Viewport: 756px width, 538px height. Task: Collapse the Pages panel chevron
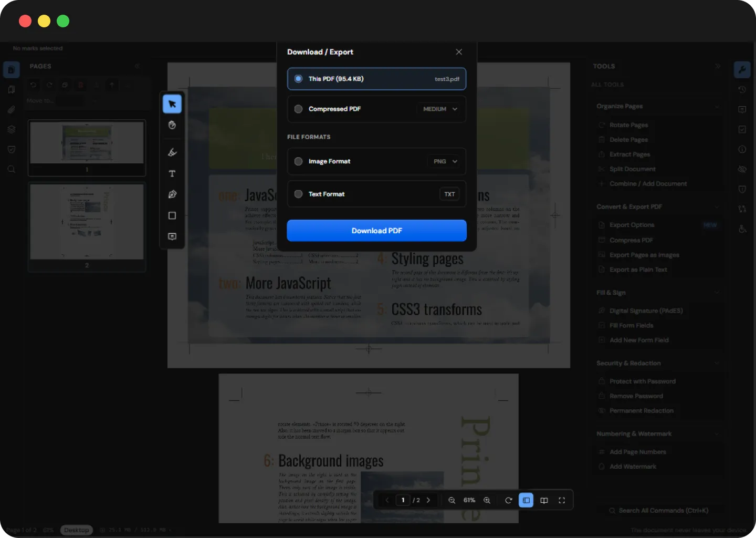(137, 66)
